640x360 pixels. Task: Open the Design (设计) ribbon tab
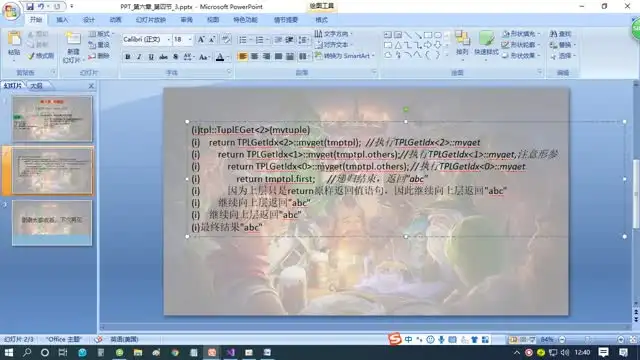click(x=89, y=20)
